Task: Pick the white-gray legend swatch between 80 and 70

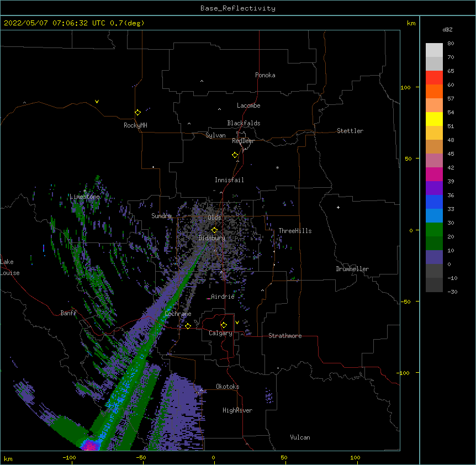Action: tap(434, 50)
